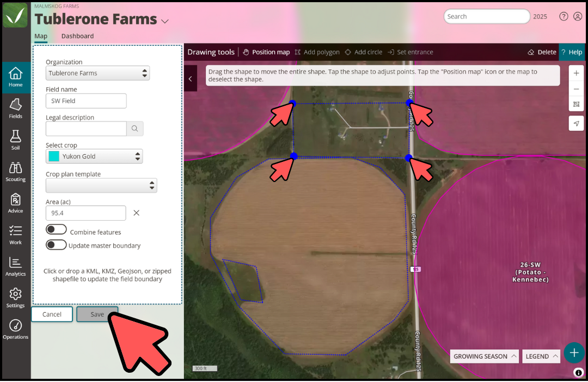Switch to the Map tab

click(x=41, y=36)
